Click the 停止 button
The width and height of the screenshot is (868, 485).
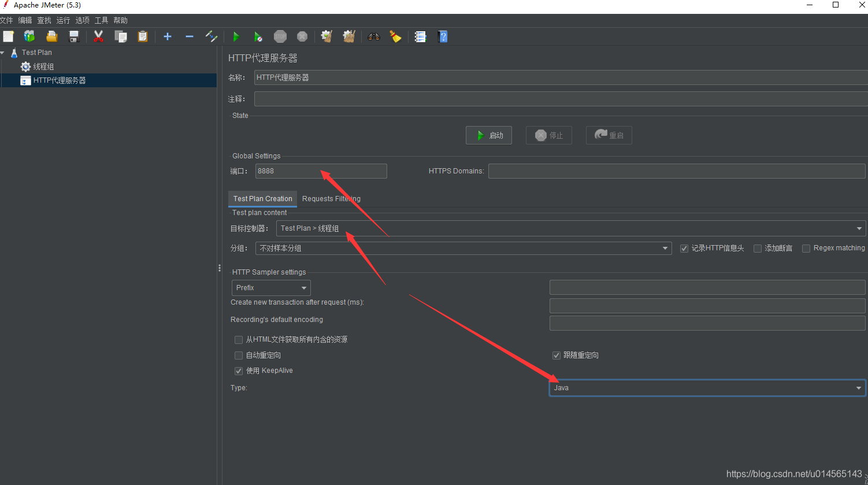(549, 135)
